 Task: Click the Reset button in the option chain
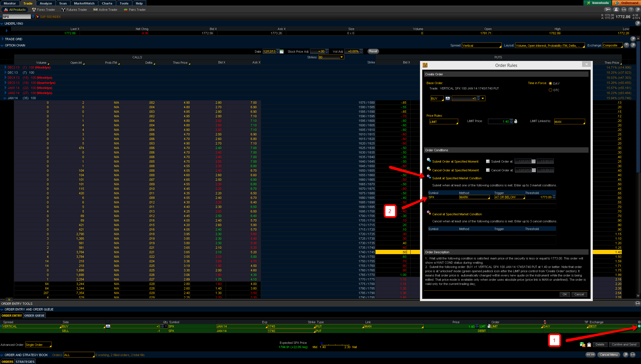[x=373, y=51]
